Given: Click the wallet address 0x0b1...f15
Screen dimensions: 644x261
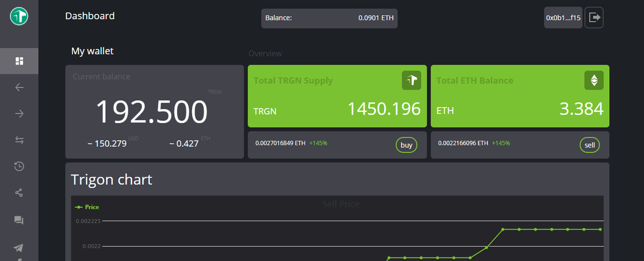Looking at the screenshot, I should (x=563, y=18).
